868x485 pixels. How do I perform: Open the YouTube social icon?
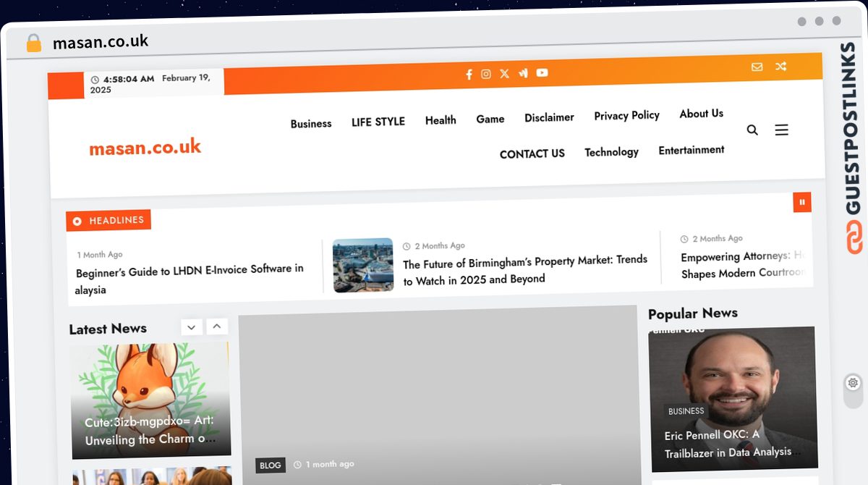[542, 72]
